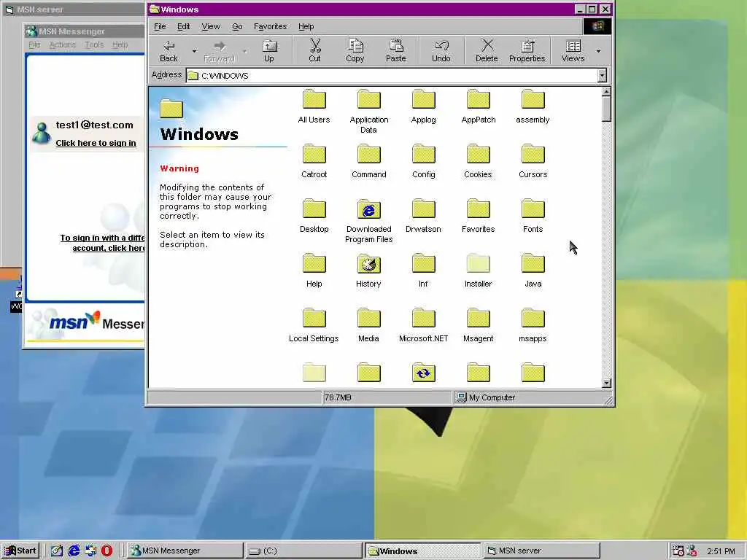Viewport: 747px width, 560px height.
Task: Click the 78.7MB status bar text
Action: (338, 397)
